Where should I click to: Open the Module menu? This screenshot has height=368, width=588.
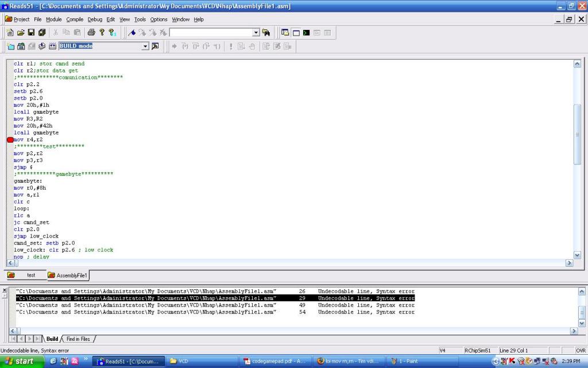(53, 19)
